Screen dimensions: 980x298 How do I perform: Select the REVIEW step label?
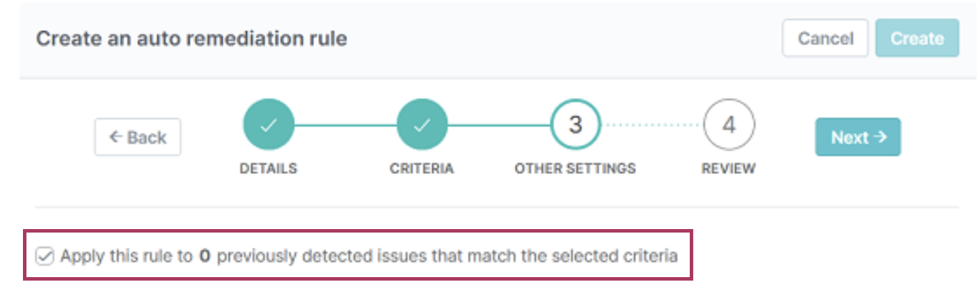tap(728, 168)
